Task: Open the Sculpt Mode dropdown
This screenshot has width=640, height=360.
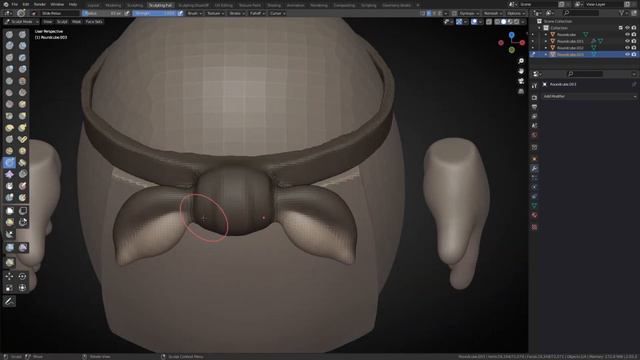Action: (21, 22)
